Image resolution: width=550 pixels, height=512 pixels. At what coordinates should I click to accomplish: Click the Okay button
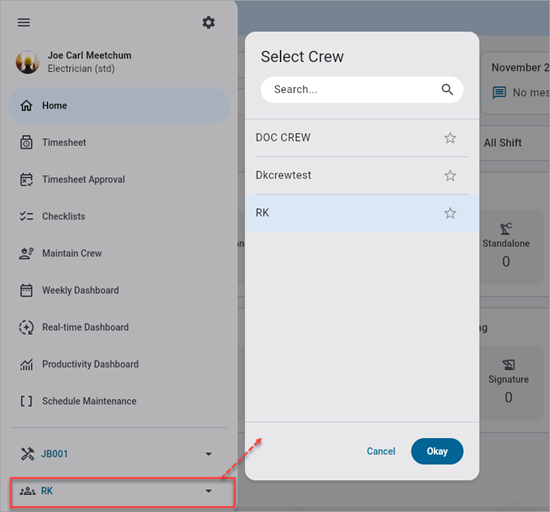tap(437, 451)
